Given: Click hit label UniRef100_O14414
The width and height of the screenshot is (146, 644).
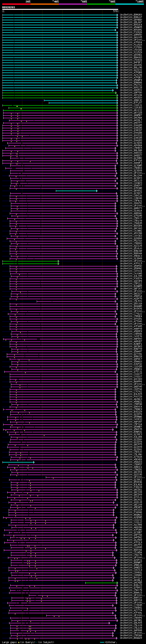Looking at the screenshot, I should point(131,211).
